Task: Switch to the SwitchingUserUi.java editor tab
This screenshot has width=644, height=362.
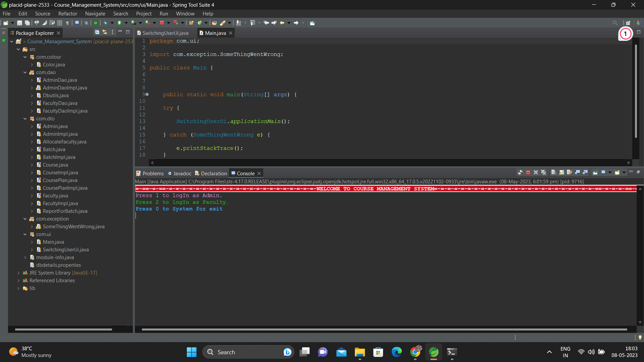Action: pos(165,33)
